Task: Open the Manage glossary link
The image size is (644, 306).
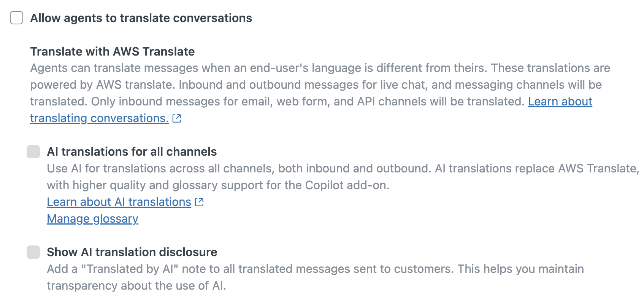Action: 92,219
